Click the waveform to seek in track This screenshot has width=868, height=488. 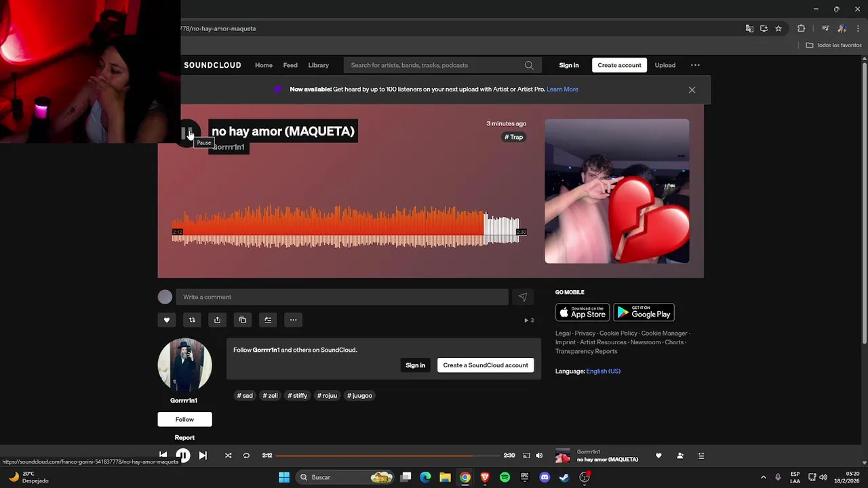click(x=346, y=227)
